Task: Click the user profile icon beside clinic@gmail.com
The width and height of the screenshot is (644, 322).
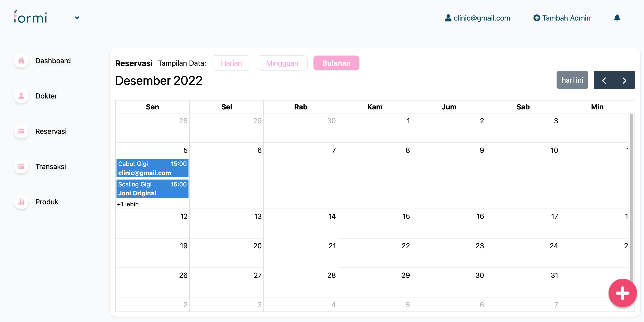Action: tap(448, 18)
